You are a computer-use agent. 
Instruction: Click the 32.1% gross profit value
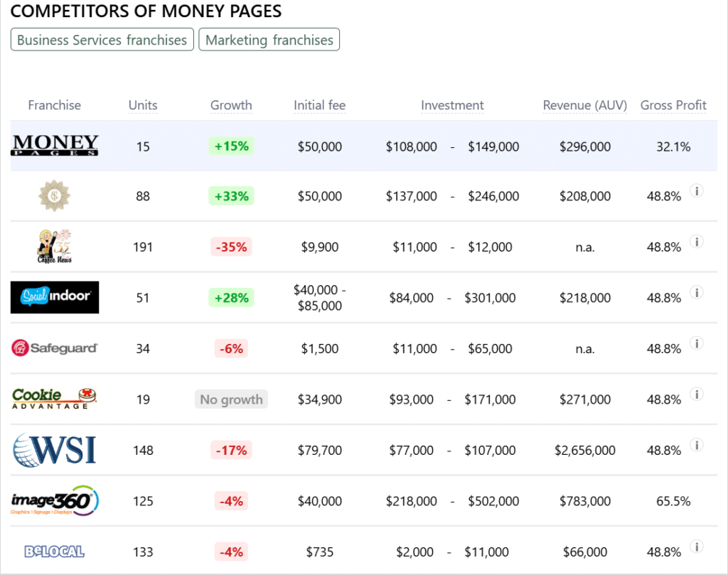(x=673, y=146)
